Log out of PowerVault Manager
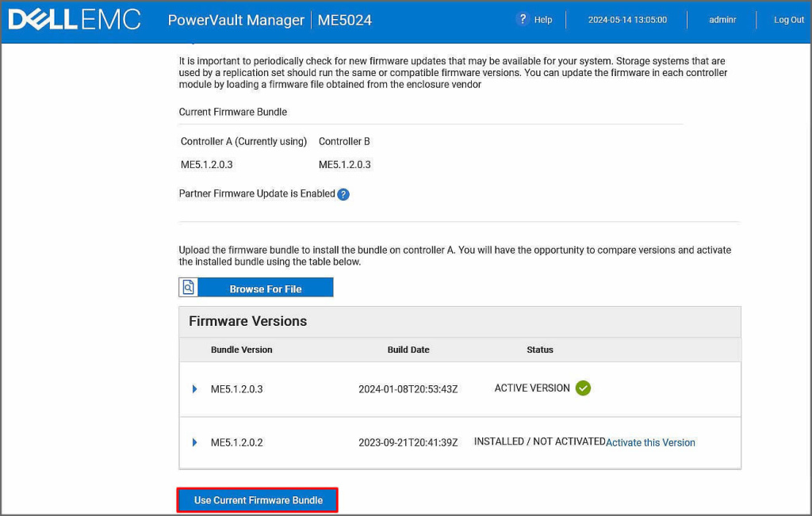This screenshot has height=516, width=812. point(788,20)
